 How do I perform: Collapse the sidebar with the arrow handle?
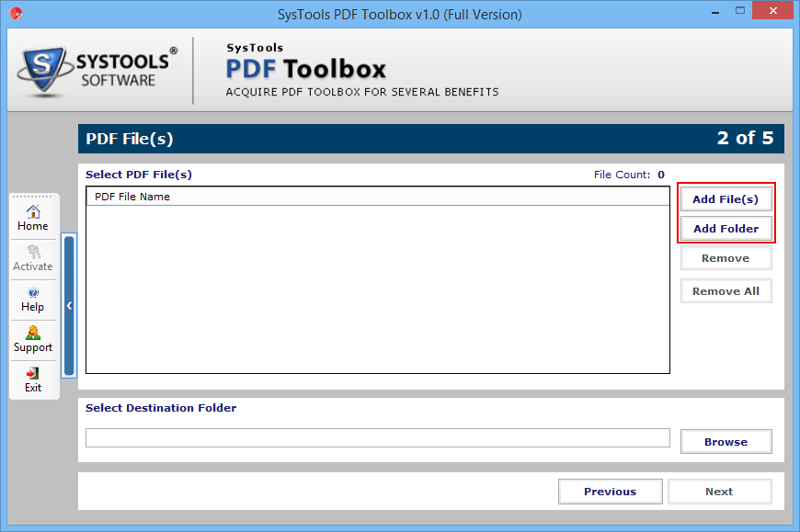point(69,306)
